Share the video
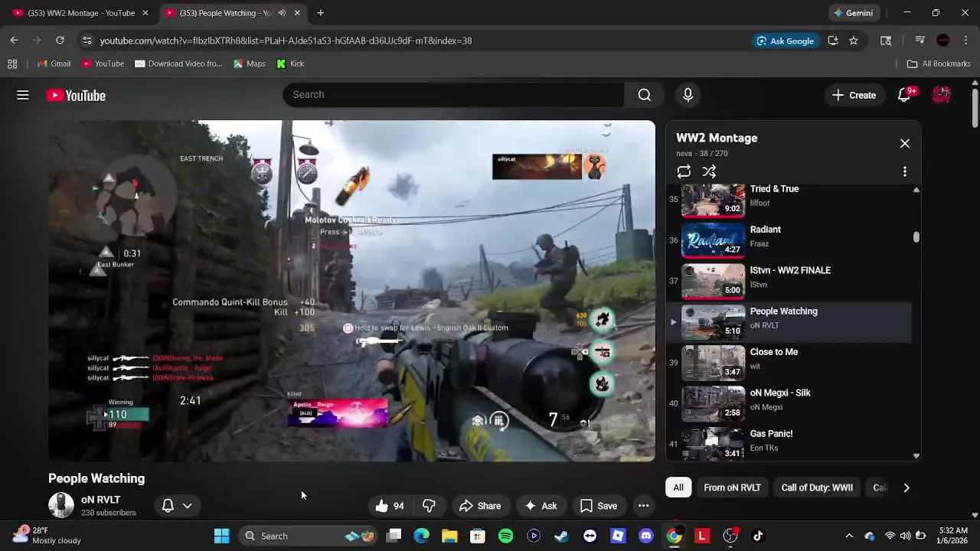 click(480, 506)
